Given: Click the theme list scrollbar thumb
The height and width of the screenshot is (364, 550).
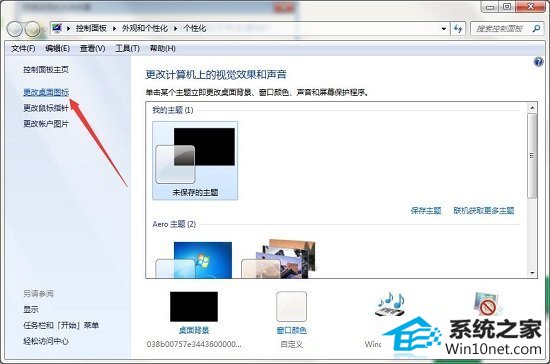Looking at the screenshot, I should click(532, 156).
